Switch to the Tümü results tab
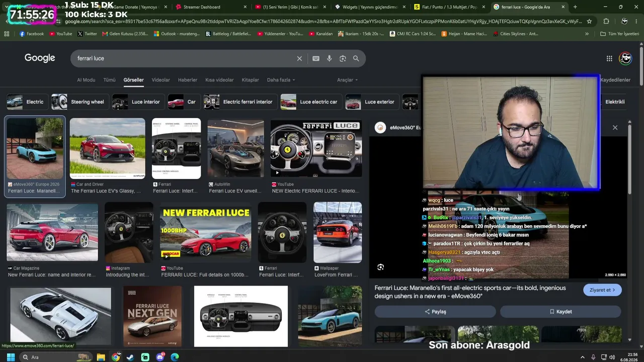Image resolution: width=644 pixels, height=362 pixels. click(x=109, y=80)
